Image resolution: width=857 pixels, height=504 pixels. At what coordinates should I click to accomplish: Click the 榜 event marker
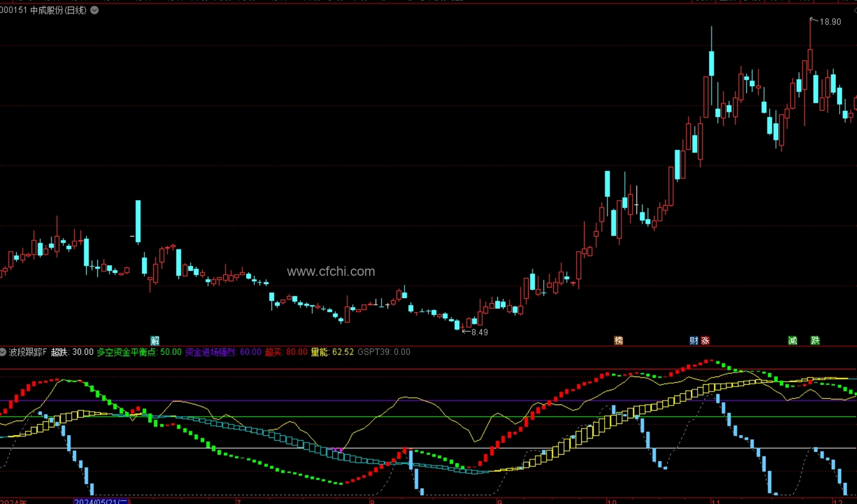click(x=619, y=341)
